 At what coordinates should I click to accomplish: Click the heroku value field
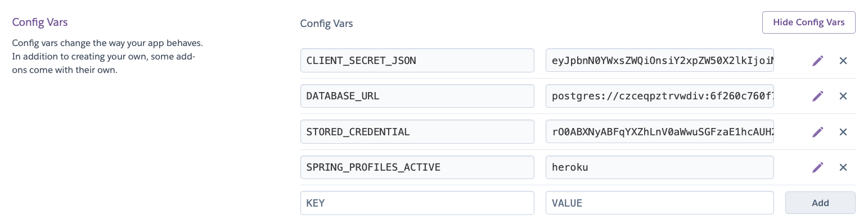pos(660,167)
